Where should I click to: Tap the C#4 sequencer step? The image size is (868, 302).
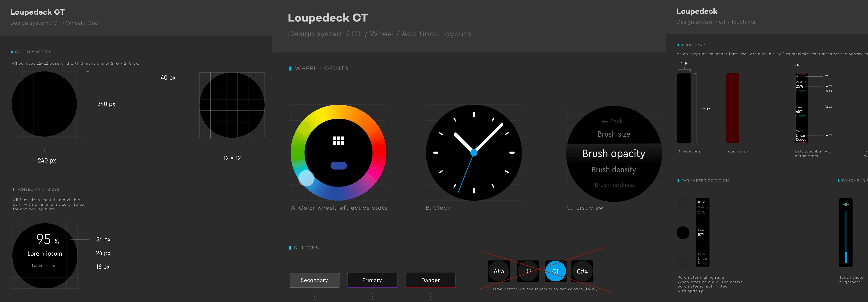[x=582, y=271]
